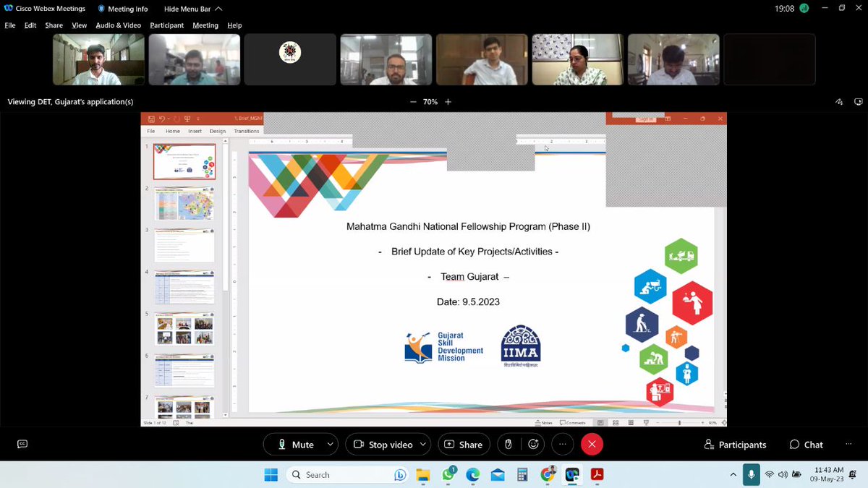Click Meeting Info in title bar
The image size is (868, 488).
click(122, 9)
